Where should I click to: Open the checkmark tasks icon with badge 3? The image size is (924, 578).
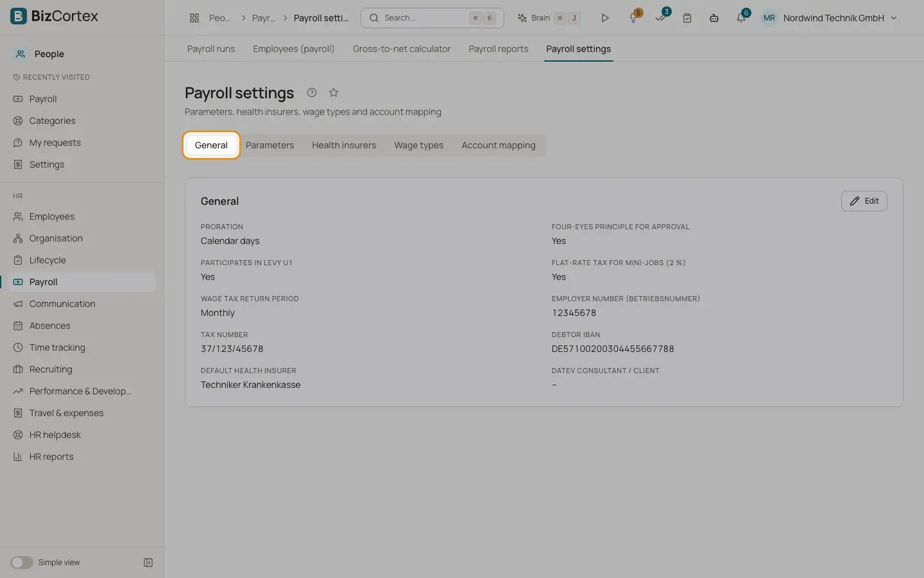click(661, 18)
